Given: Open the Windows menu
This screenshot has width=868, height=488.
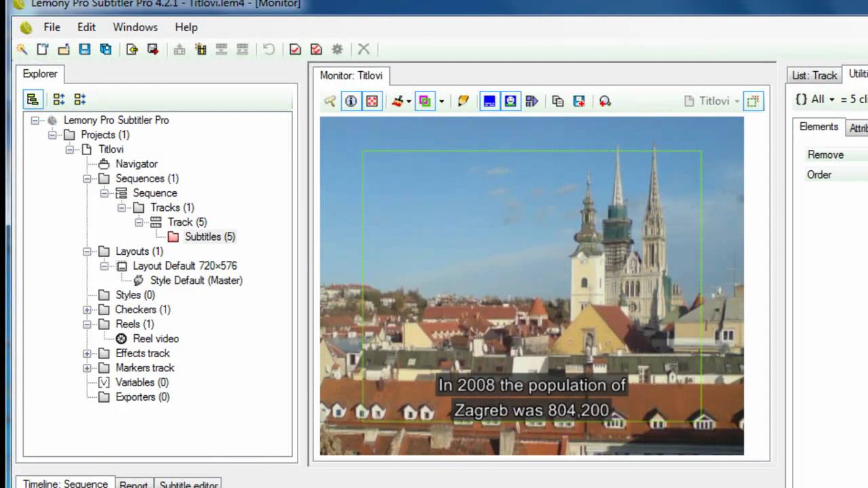Looking at the screenshot, I should (135, 27).
